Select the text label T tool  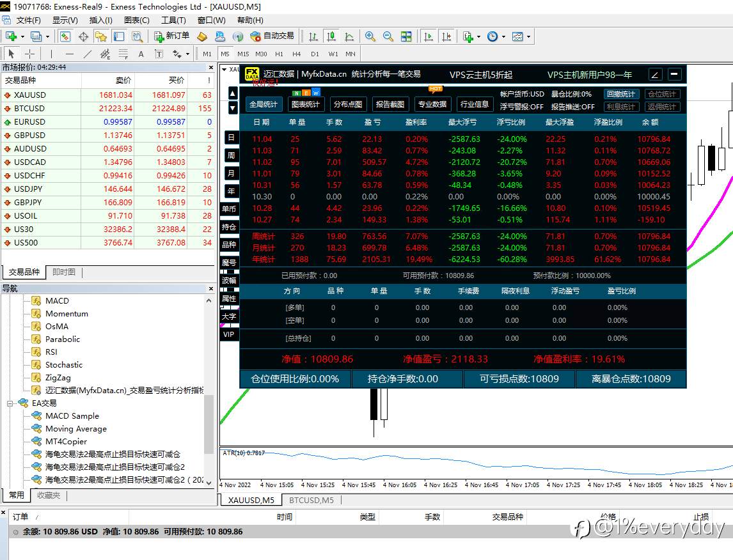(x=159, y=54)
